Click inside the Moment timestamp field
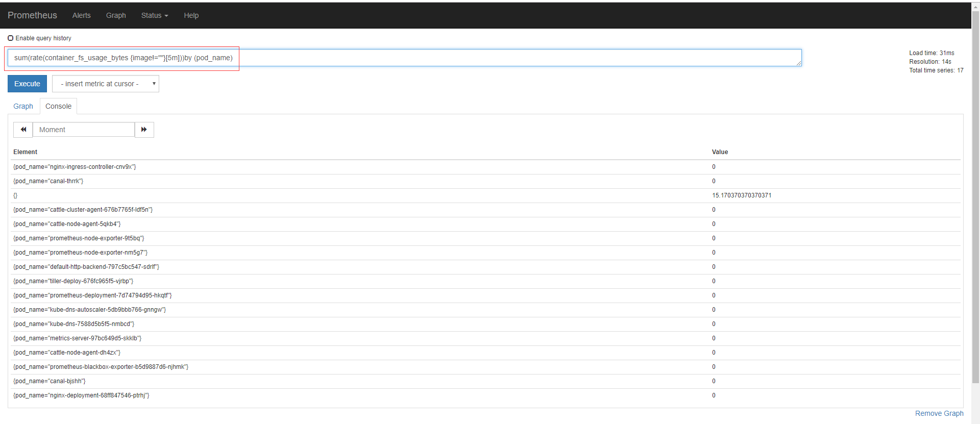 pyautogui.click(x=83, y=130)
